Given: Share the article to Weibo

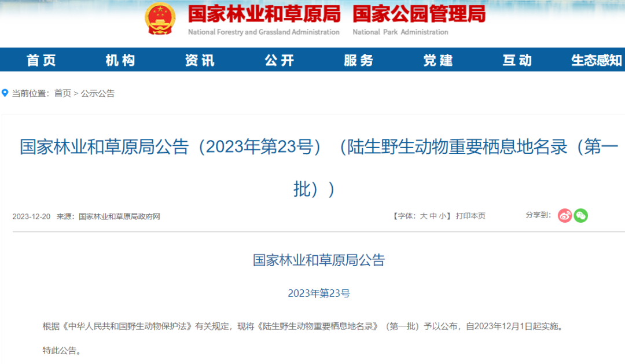Looking at the screenshot, I should click(565, 215).
